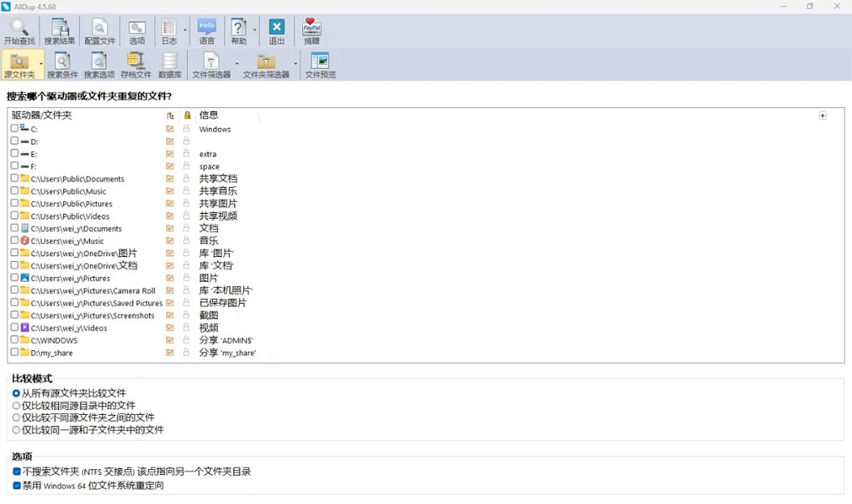852x504 pixels.
Task: Open the 配置文件 profile icon
Action: click(100, 28)
